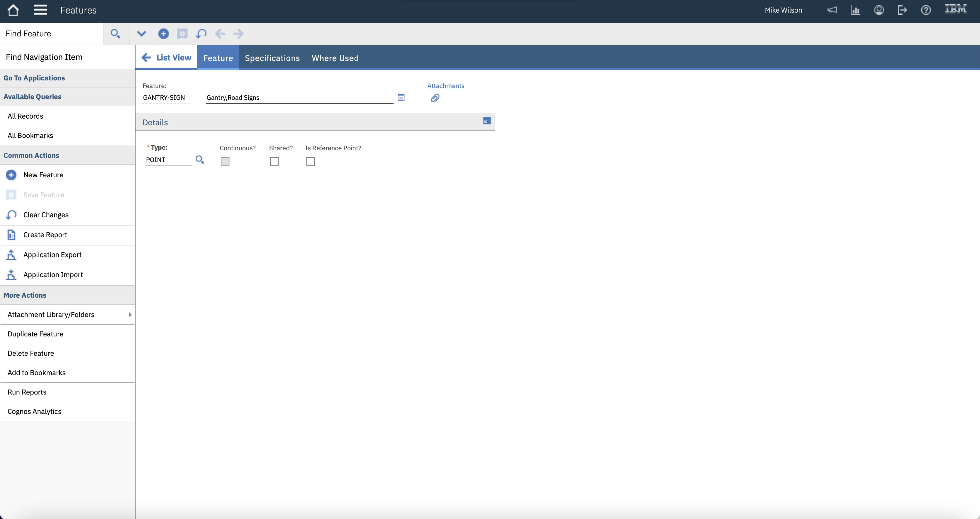Expand the advanced search chevron dropdown
The image size is (980, 519).
141,33
